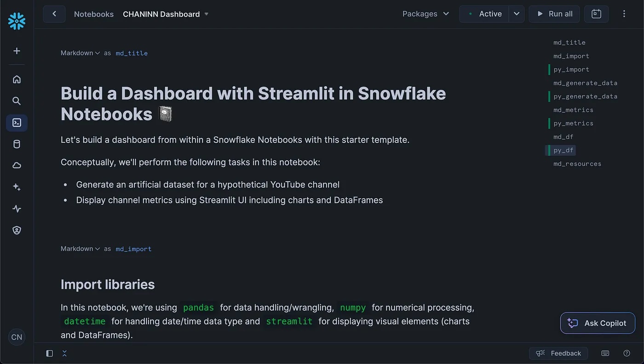Change md_title cell type Markdown dropdown

coord(80,53)
